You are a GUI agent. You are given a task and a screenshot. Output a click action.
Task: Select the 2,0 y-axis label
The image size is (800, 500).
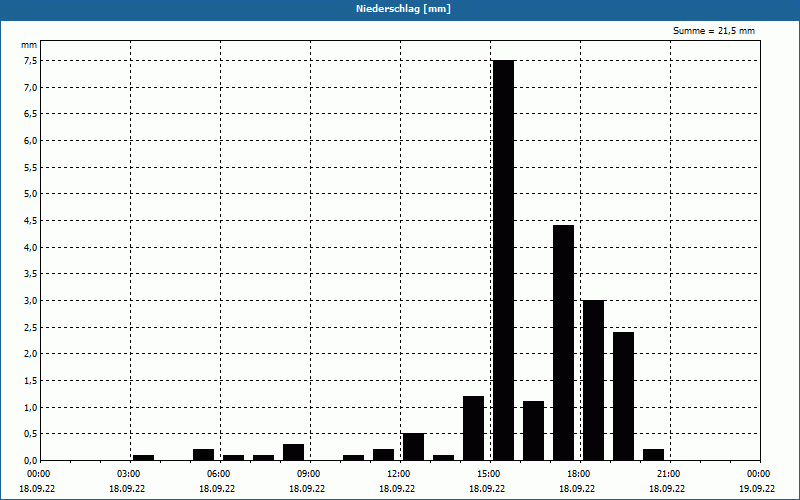pos(31,354)
